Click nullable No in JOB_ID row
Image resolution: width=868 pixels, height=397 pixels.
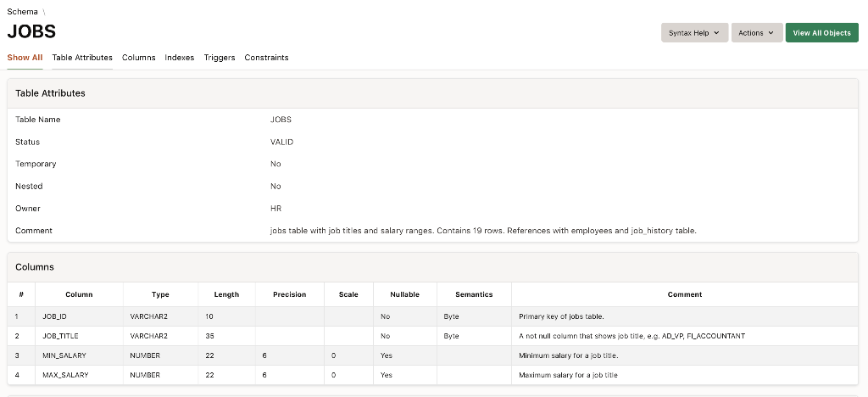pos(386,316)
